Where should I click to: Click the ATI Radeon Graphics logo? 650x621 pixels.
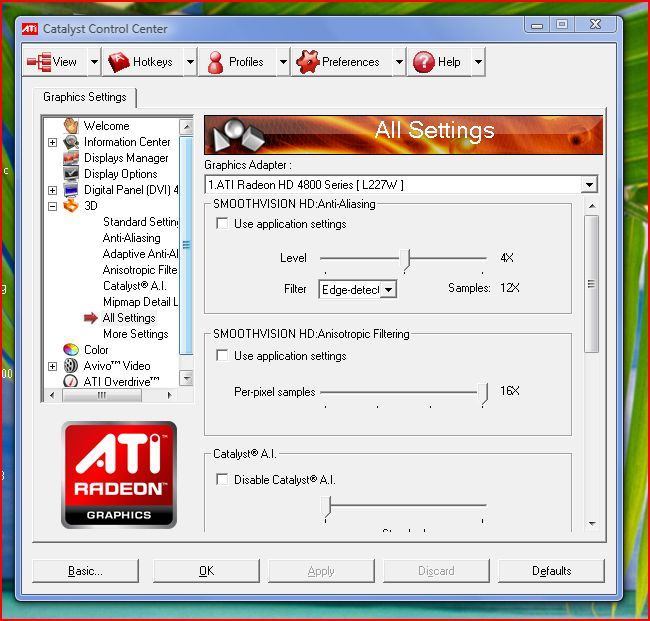click(x=119, y=475)
